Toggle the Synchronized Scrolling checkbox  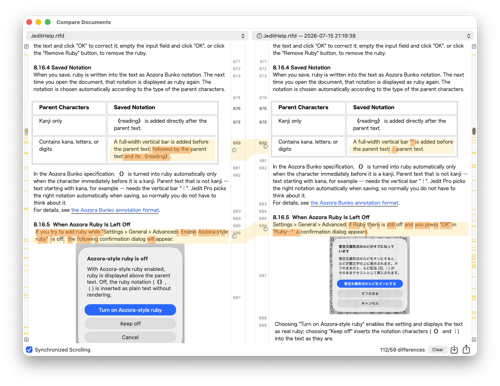click(x=29, y=350)
